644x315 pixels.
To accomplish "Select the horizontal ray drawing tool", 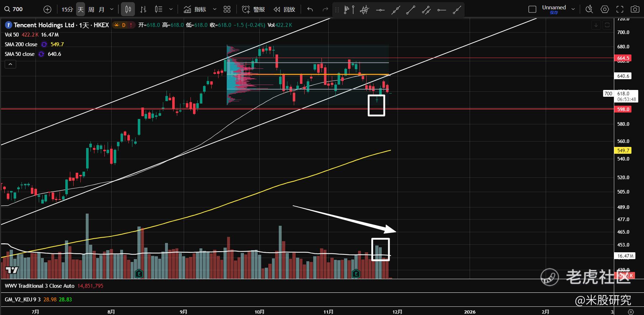I will point(442,10).
